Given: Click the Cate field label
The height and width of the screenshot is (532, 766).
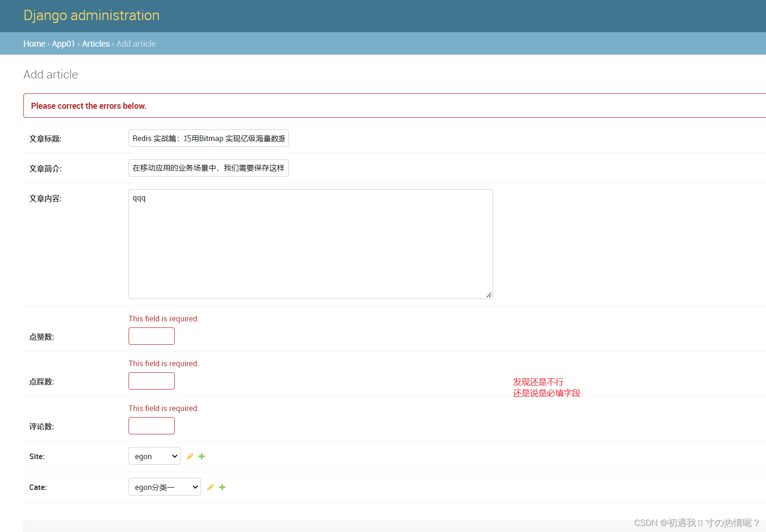Looking at the screenshot, I should [38, 487].
